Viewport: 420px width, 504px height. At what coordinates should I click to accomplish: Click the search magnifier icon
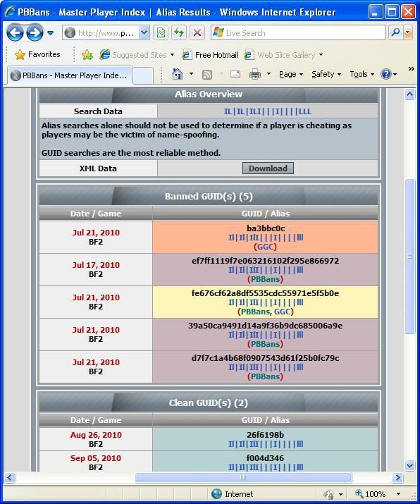[x=395, y=33]
